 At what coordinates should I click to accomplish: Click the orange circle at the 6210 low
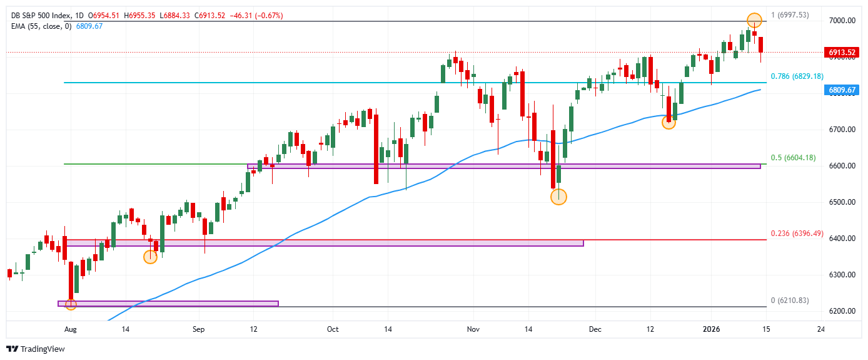tap(71, 304)
